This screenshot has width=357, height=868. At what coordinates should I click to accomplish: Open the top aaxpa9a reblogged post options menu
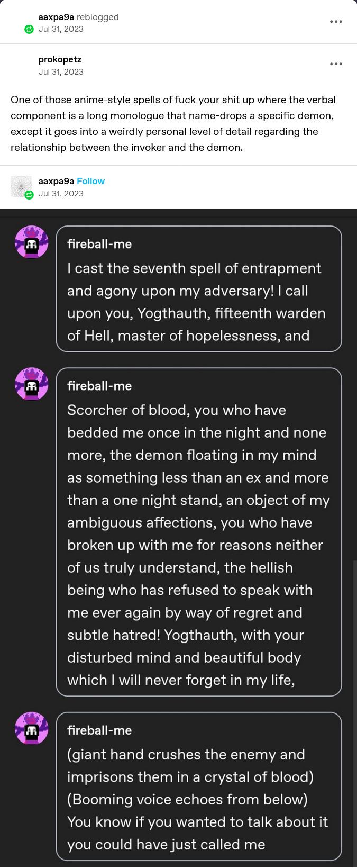(x=336, y=22)
